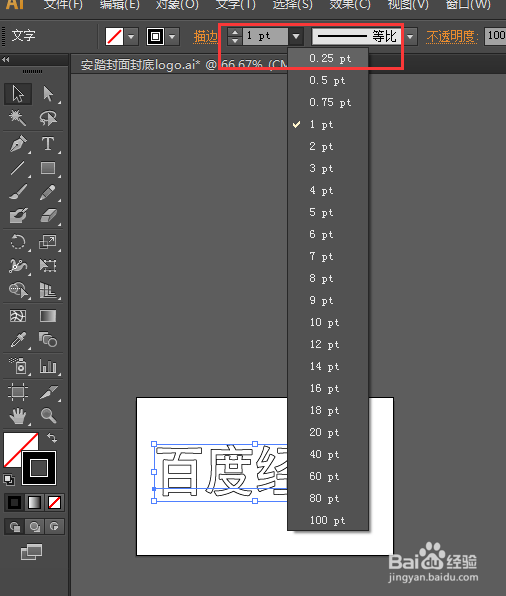
Task: Open stroke color dropdown in control bar
Action: pyautogui.click(x=173, y=36)
